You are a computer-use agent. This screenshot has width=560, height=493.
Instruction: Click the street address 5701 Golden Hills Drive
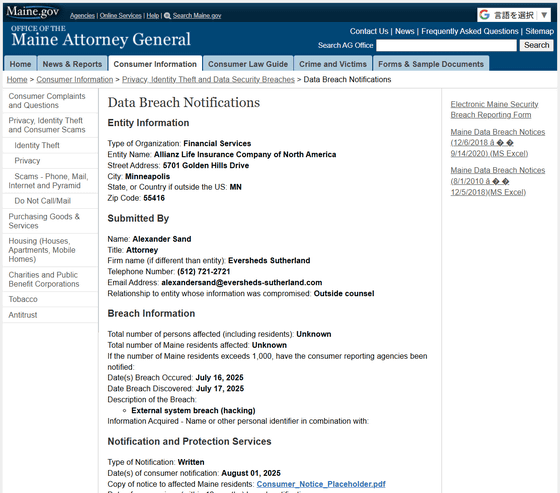click(206, 165)
